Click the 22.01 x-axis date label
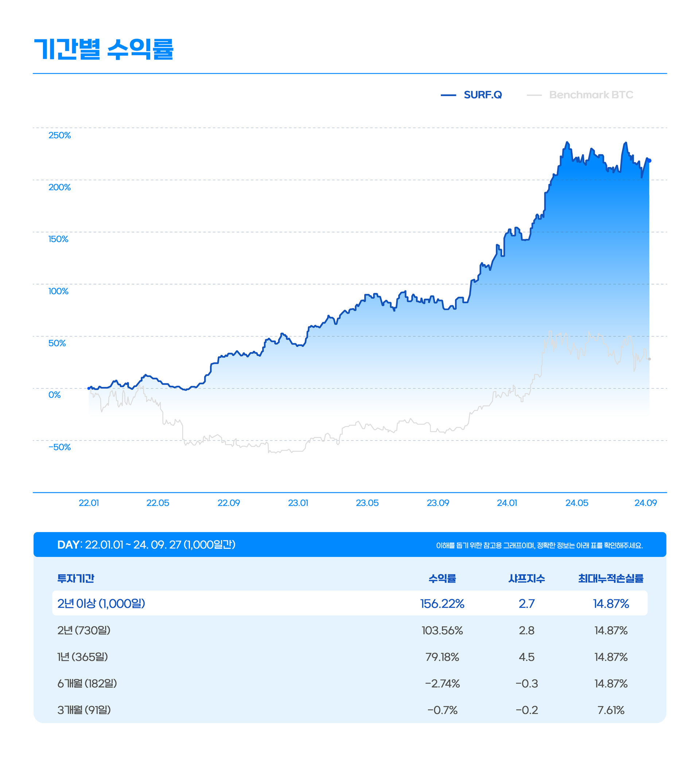The width and height of the screenshot is (700, 760). [x=89, y=503]
